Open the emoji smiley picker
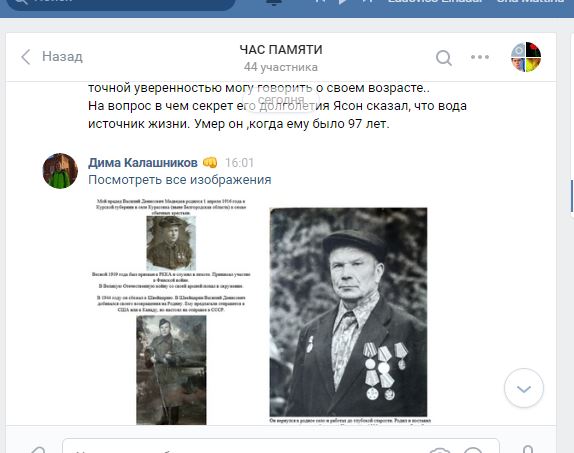The width and height of the screenshot is (574, 453). pyautogui.click(x=473, y=450)
